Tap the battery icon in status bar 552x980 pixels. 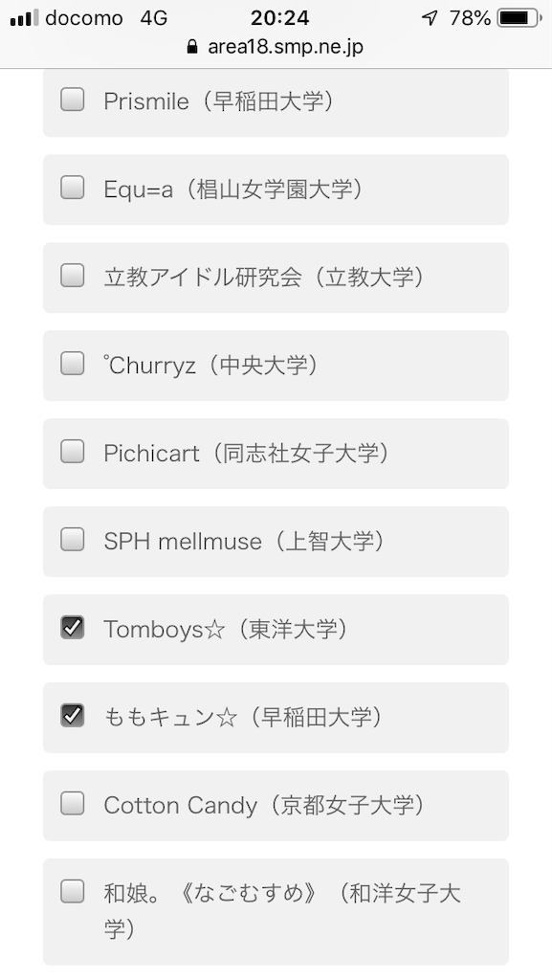(x=519, y=18)
